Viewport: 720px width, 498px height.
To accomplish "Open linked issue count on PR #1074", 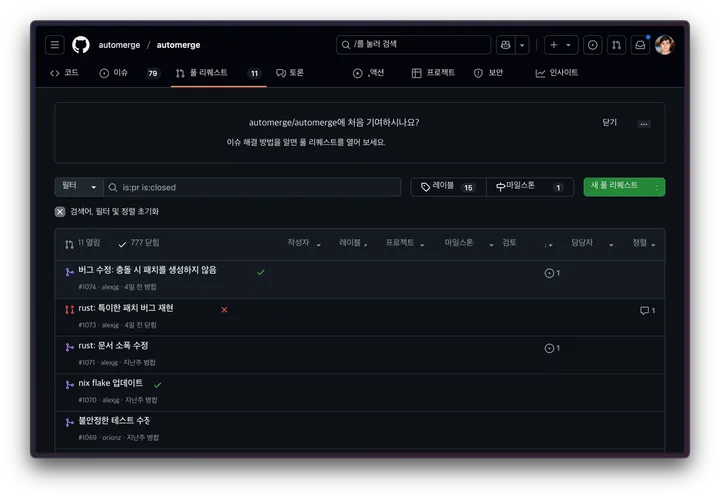I will [552, 273].
